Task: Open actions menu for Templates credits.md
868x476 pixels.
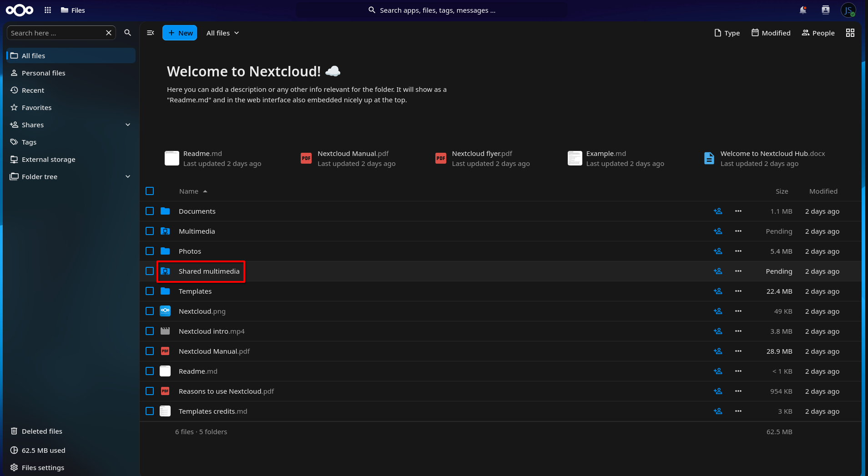Action: pos(738,411)
